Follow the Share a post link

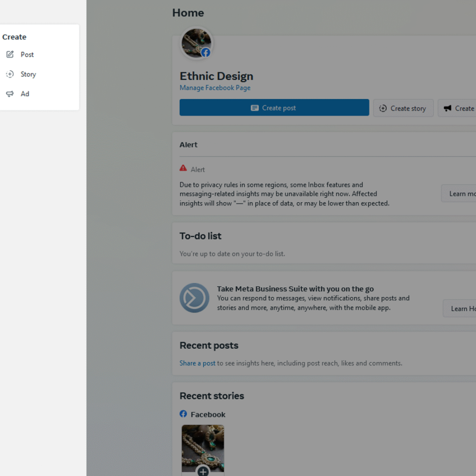(198, 363)
